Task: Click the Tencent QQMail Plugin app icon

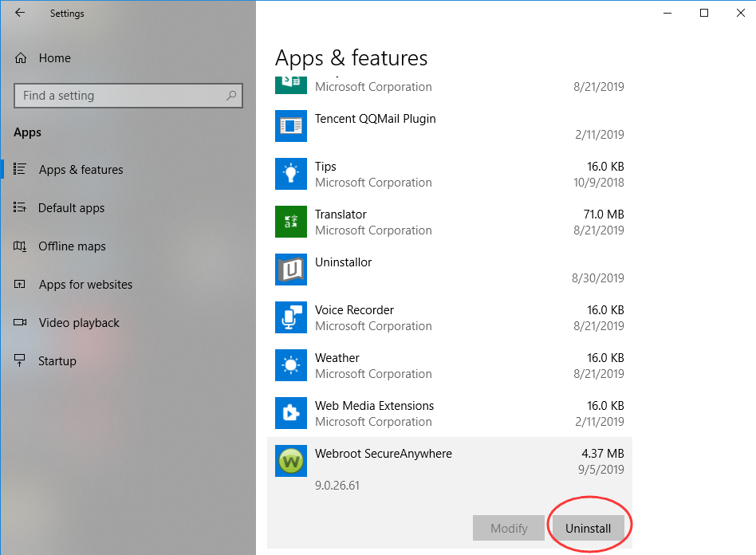Action: (x=291, y=126)
